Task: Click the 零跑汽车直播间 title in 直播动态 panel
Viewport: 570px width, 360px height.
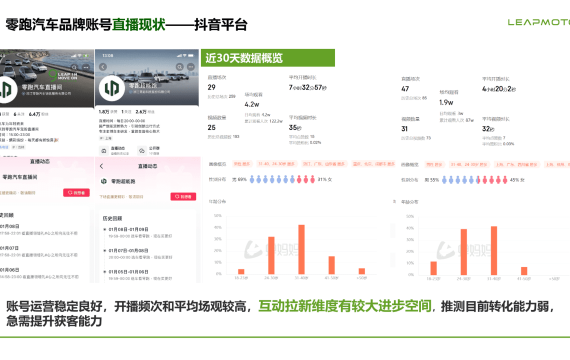Action: coord(20,177)
